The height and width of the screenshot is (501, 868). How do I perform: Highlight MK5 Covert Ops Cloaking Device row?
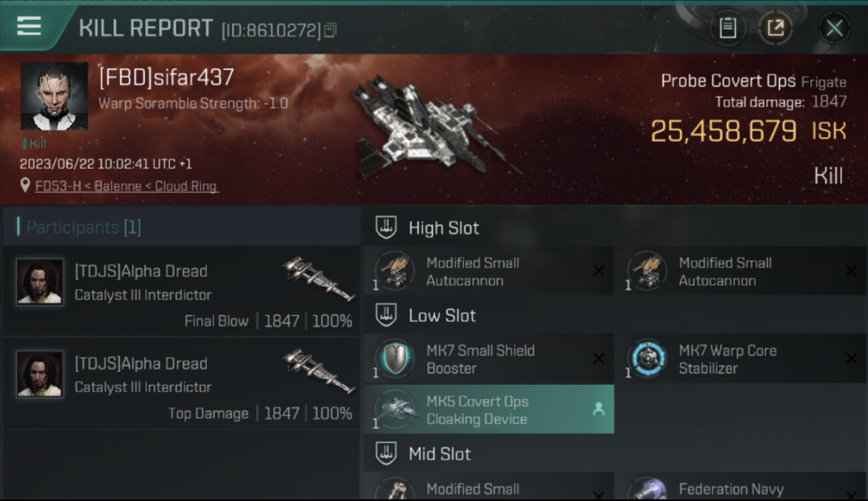click(x=489, y=409)
